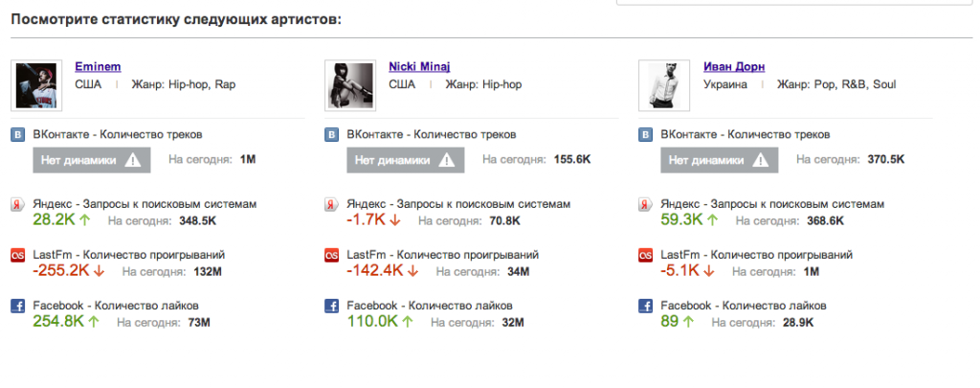Click the LastFm icon in Nicki Minaj's column
Viewport: 980px width, 388px height.
332,256
